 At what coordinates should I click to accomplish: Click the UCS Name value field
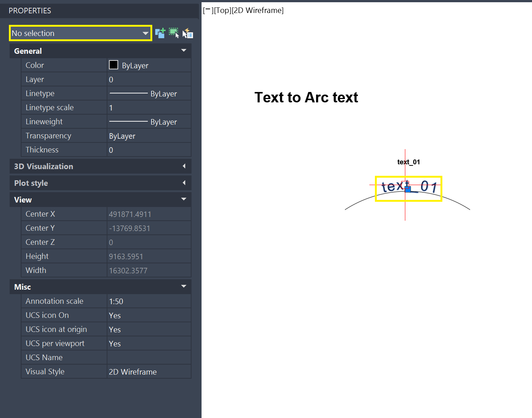pyautogui.click(x=149, y=358)
